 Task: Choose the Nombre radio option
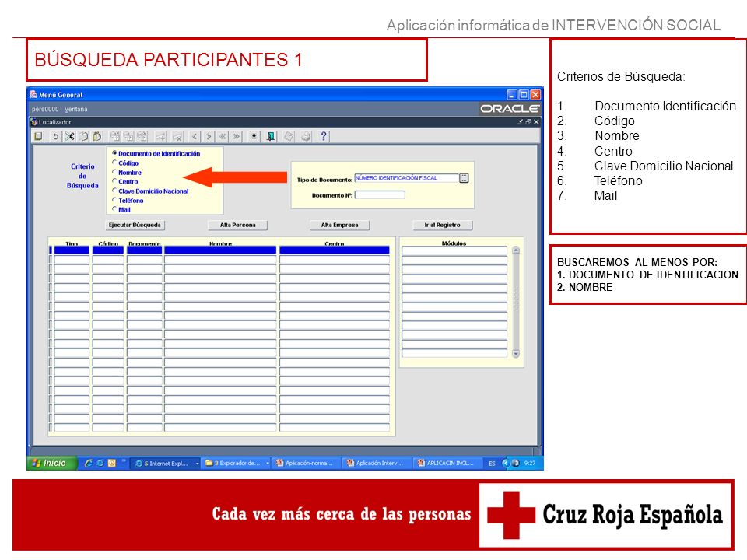[x=114, y=172]
